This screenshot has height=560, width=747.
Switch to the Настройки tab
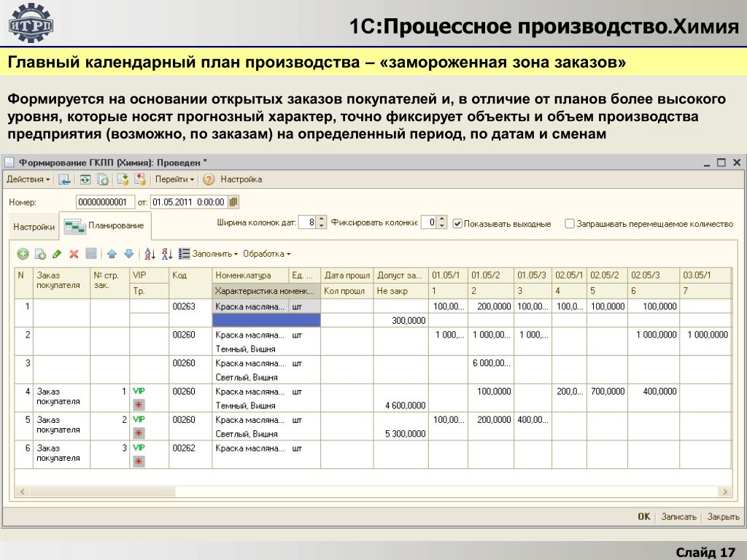(x=34, y=227)
